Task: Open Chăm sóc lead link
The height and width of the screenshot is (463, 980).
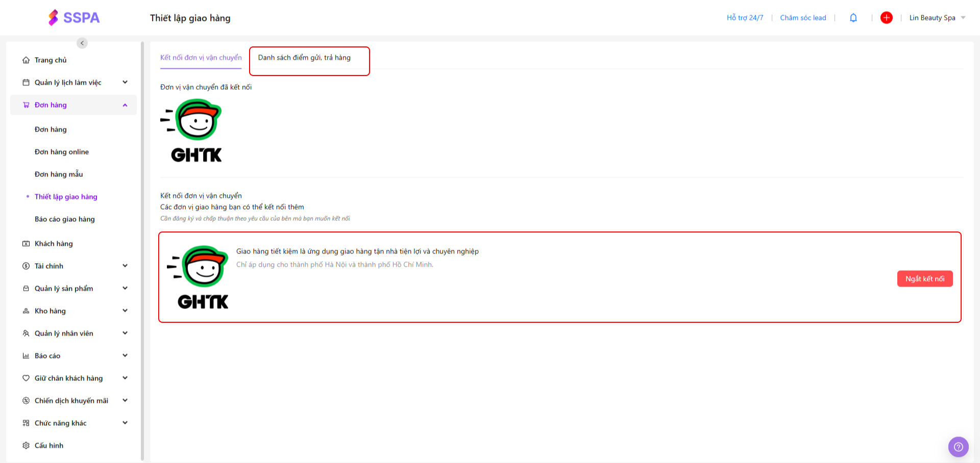Action: [x=803, y=18]
